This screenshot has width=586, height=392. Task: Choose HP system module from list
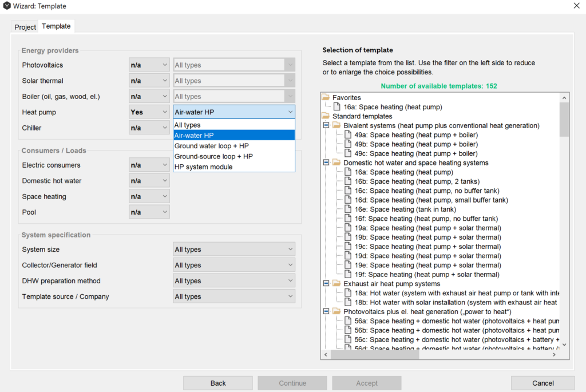coord(203,167)
